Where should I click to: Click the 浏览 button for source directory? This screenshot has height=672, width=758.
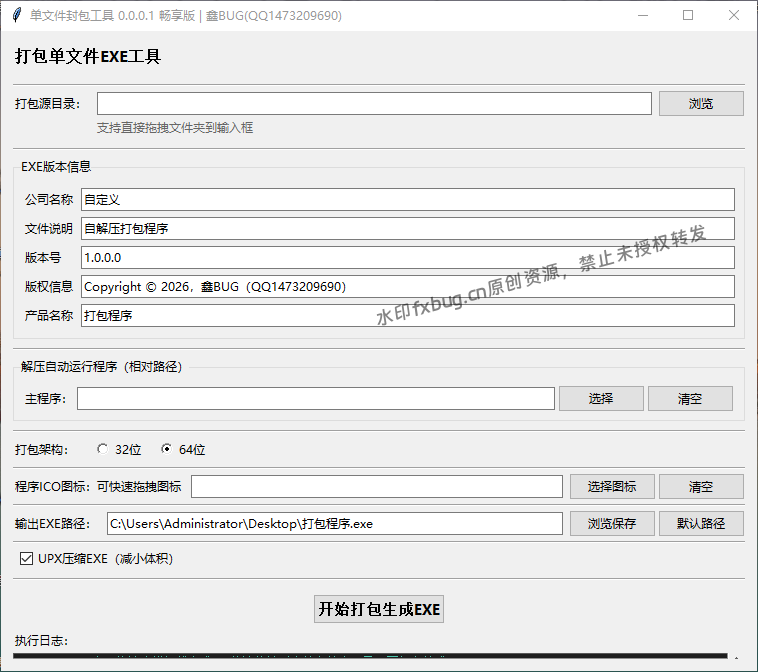(x=701, y=103)
